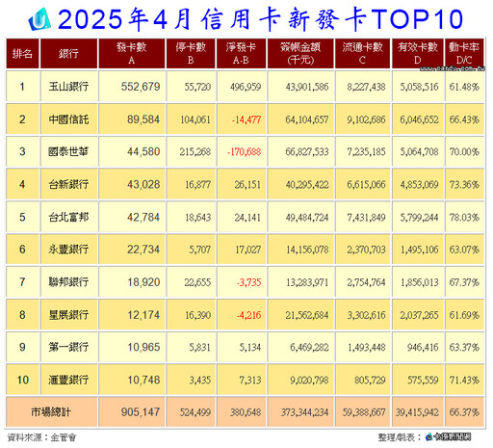Select bank name 國泰世華
Viewport: 493px width, 448px height.
(68, 151)
